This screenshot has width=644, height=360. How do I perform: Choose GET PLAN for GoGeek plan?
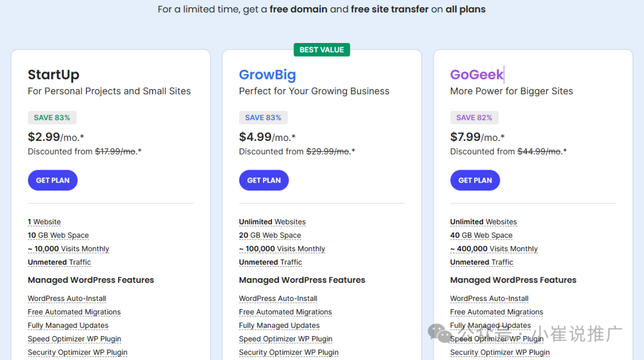click(475, 180)
